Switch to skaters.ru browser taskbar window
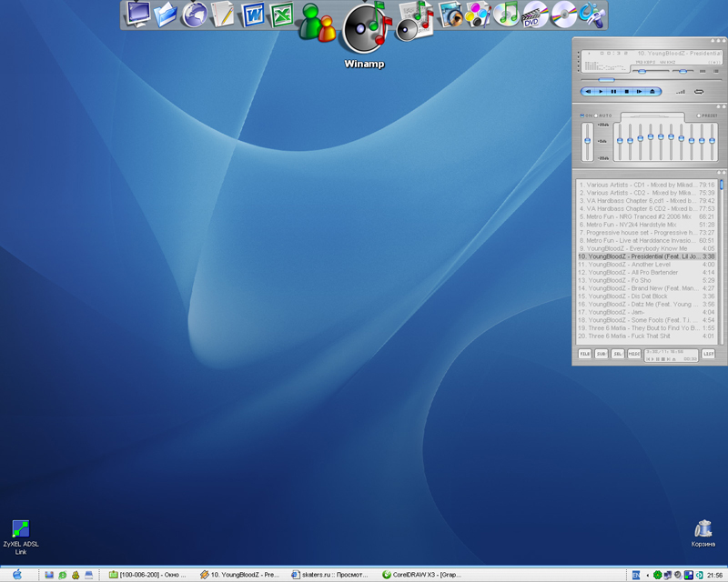 [331, 575]
